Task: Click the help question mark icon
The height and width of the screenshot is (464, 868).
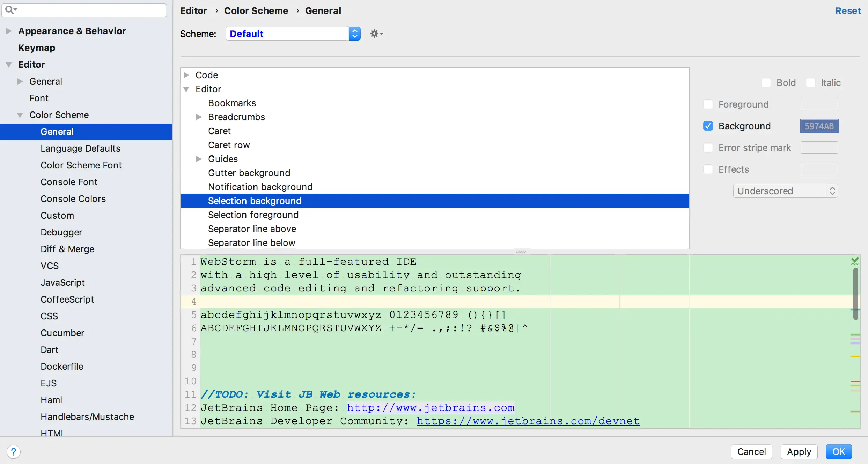Action: coord(13,452)
